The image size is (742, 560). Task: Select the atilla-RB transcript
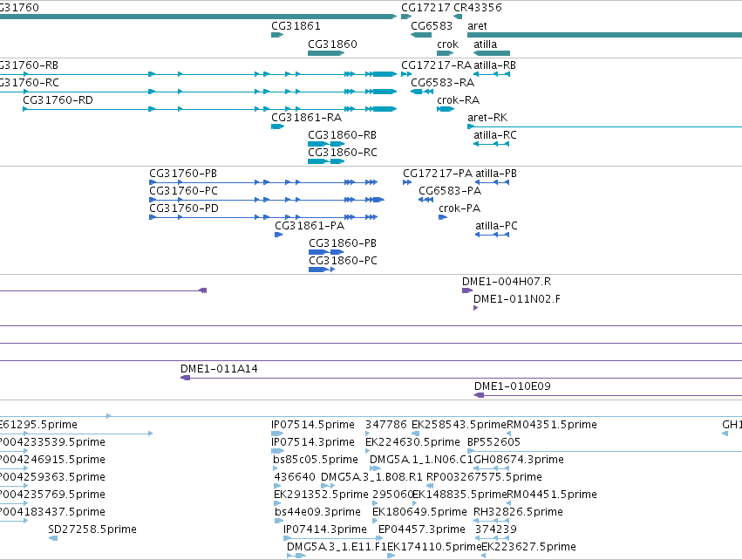coord(492,74)
